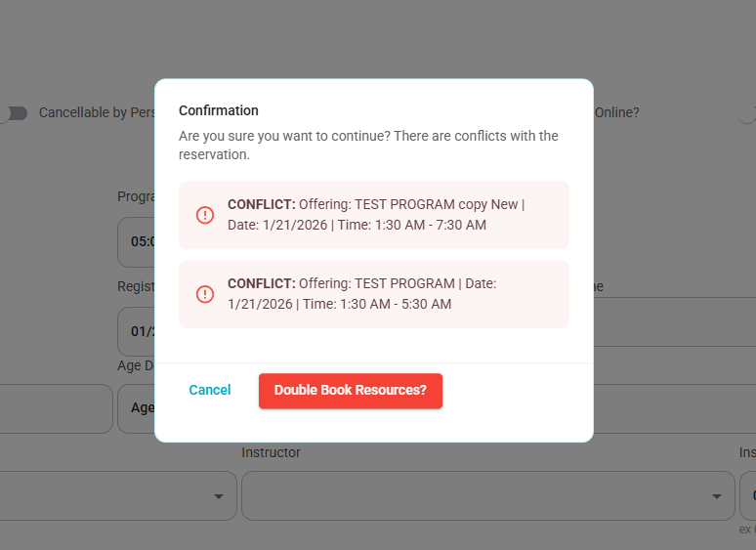Expand the Instructor dropdown arrow

coord(717,496)
